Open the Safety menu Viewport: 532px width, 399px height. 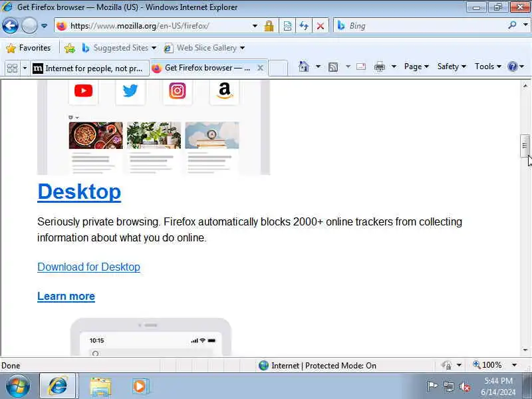click(x=452, y=66)
